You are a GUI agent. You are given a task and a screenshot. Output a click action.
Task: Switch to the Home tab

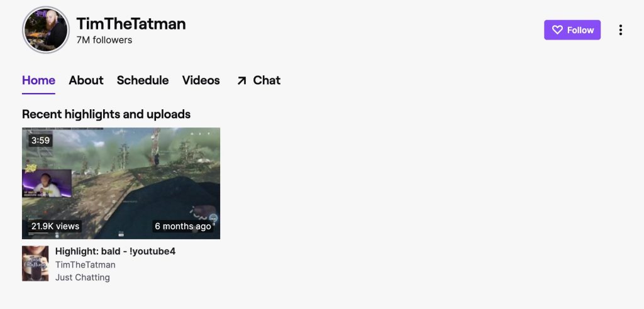38,80
